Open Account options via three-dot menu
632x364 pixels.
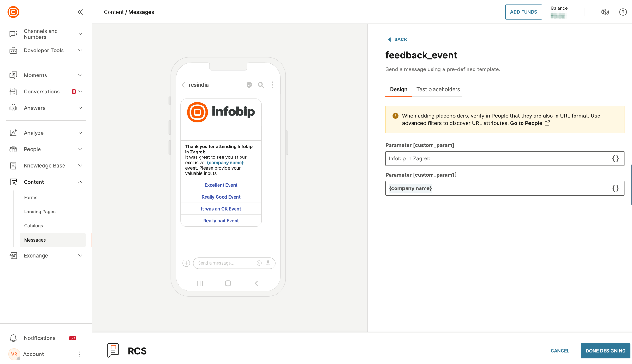pos(80,354)
